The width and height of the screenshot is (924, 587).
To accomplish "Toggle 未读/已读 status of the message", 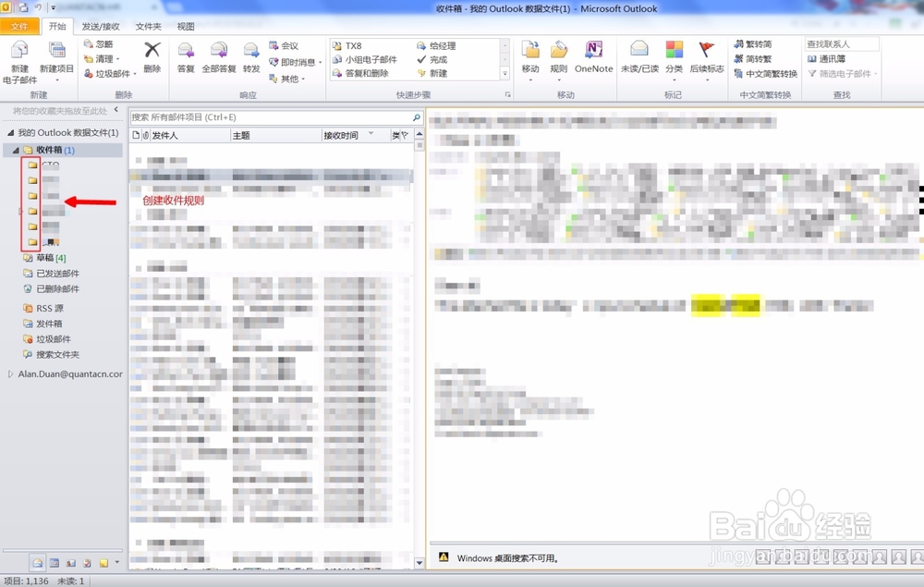I will click(x=641, y=57).
